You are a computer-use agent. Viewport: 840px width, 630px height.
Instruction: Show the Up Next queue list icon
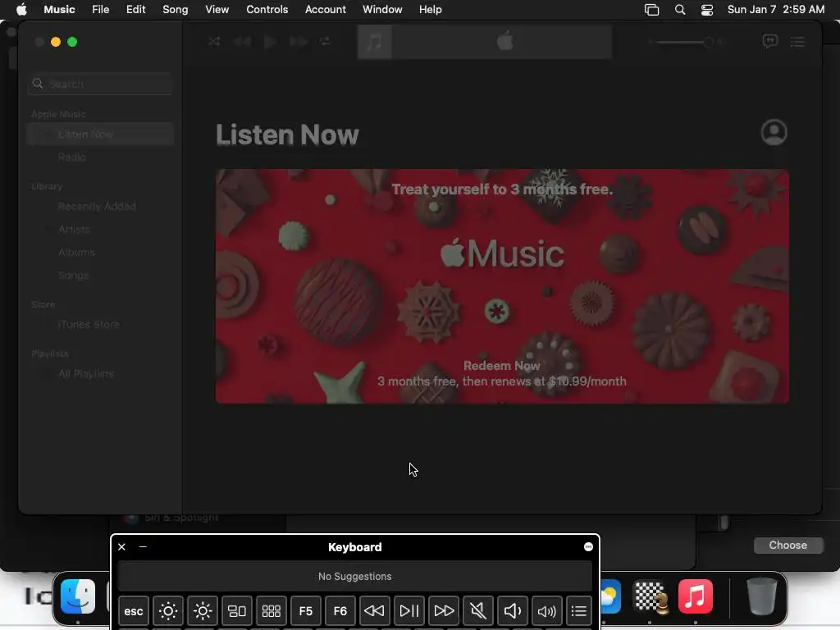797,41
